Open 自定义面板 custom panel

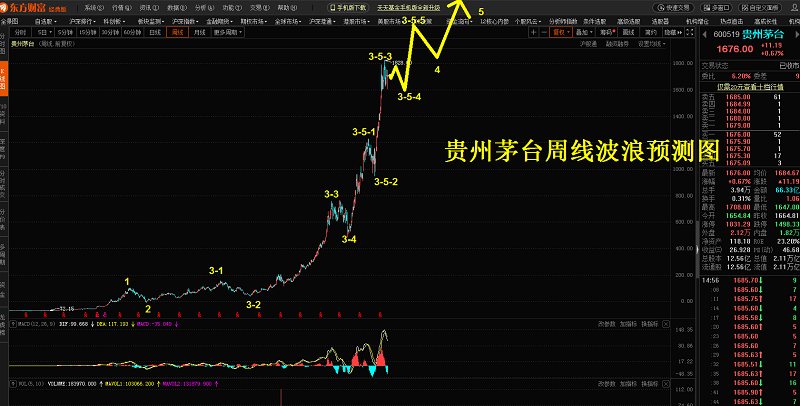point(760,8)
